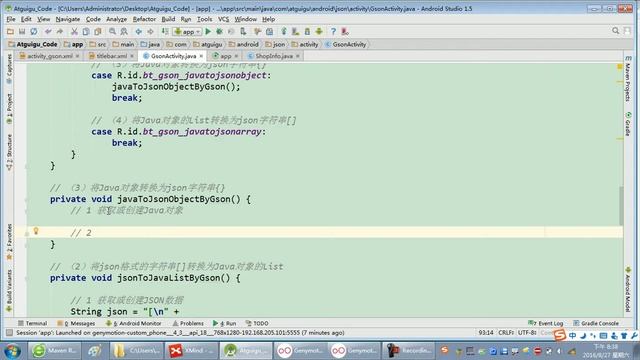Open the Build menu
Viewport: 640px width, 360px height.
(168, 19)
